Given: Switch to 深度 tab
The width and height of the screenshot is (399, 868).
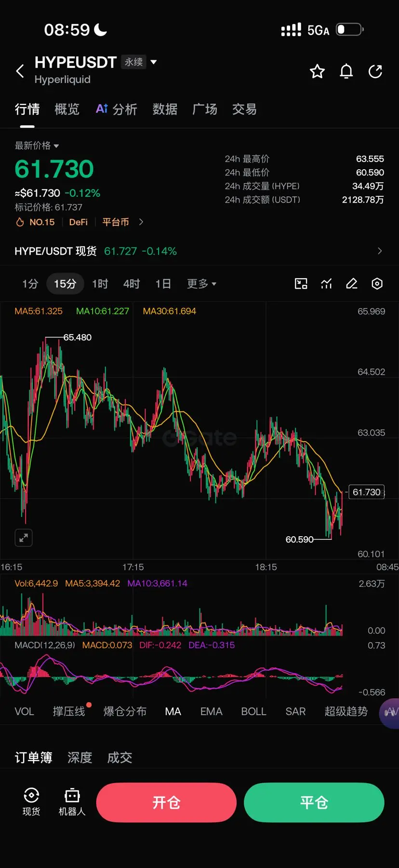Looking at the screenshot, I should pyautogui.click(x=80, y=758).
